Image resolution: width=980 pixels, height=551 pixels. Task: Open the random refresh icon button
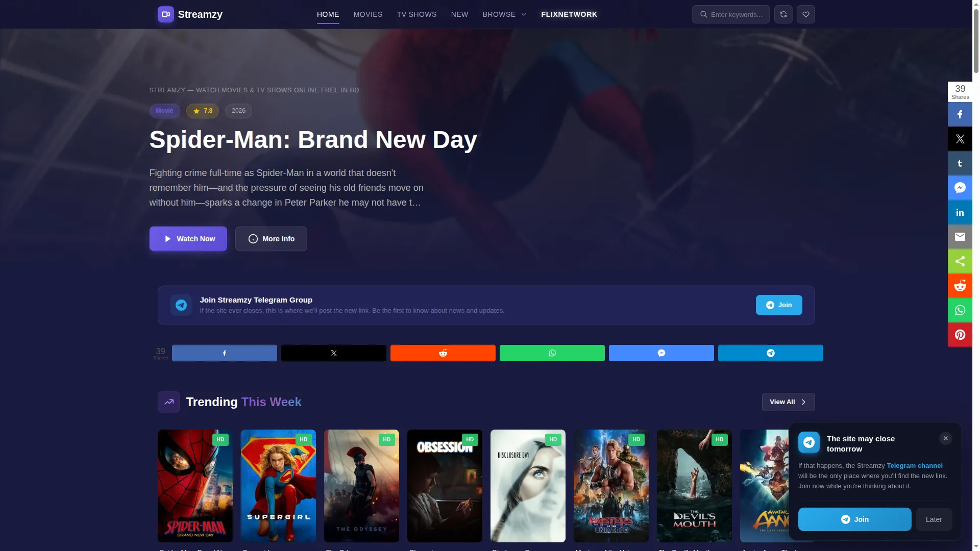coord(783,14)
